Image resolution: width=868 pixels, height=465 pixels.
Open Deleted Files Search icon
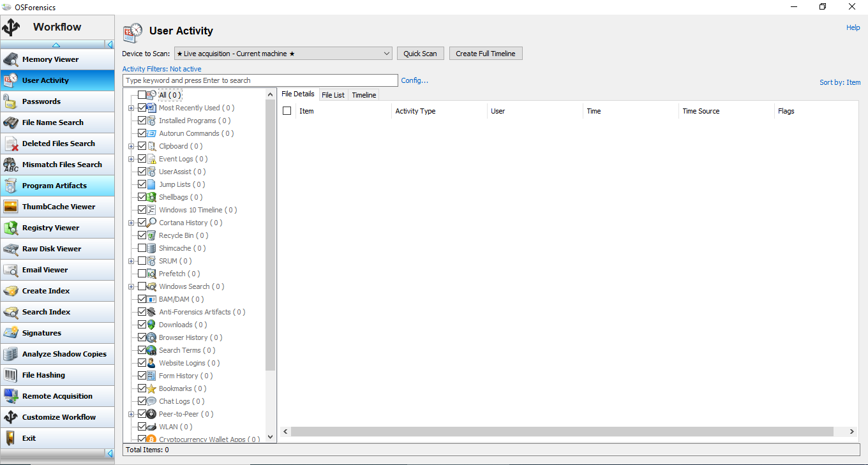tap(11, 144)
